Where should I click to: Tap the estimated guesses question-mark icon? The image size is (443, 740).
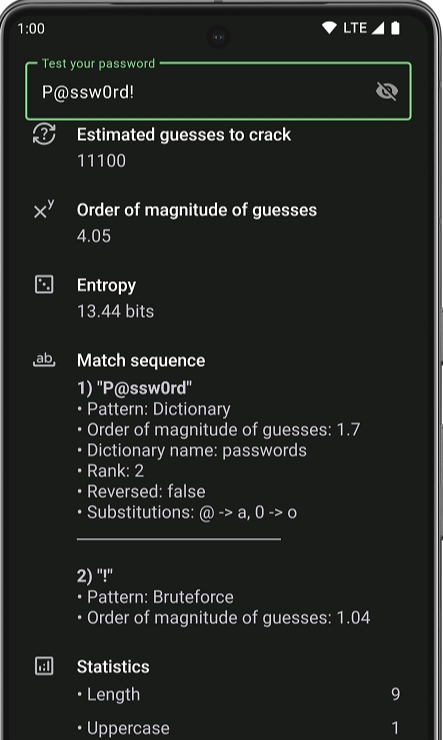click(x=44, y=134)
